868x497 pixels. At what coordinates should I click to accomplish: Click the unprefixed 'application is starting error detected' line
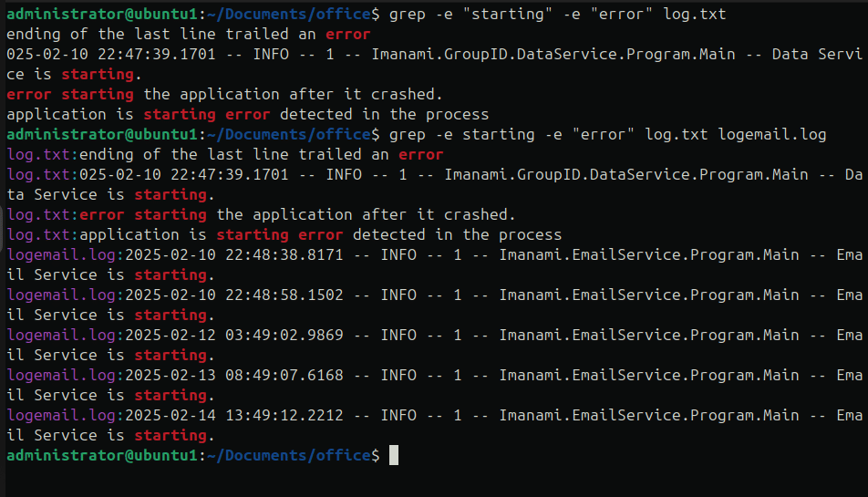[247, 115]
